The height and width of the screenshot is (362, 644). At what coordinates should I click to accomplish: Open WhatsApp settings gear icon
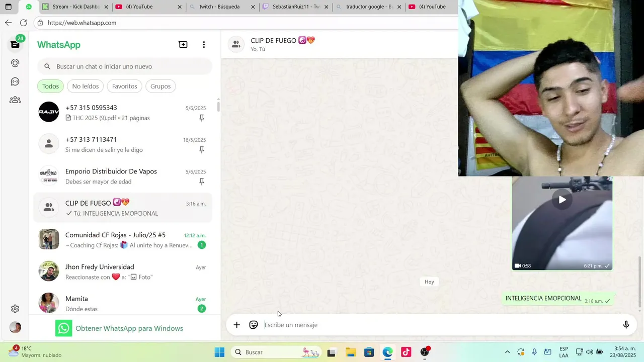[x=15, y=309]
